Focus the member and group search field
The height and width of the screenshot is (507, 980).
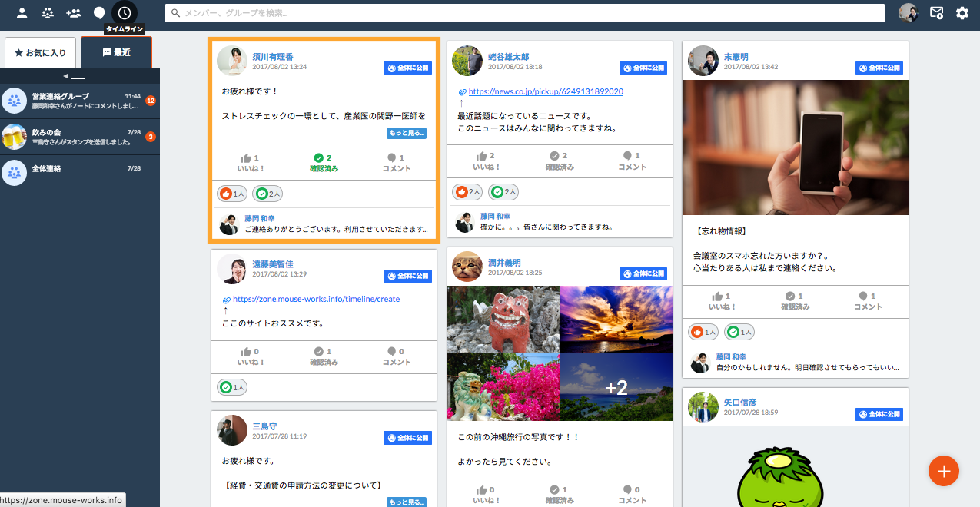point(524,13)
